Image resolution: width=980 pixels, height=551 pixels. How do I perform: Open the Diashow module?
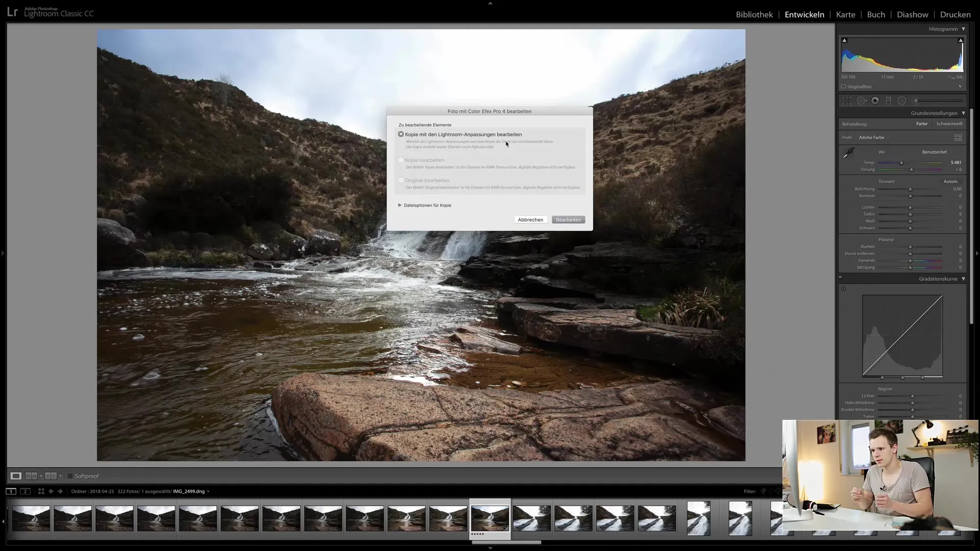click(913, 14)
